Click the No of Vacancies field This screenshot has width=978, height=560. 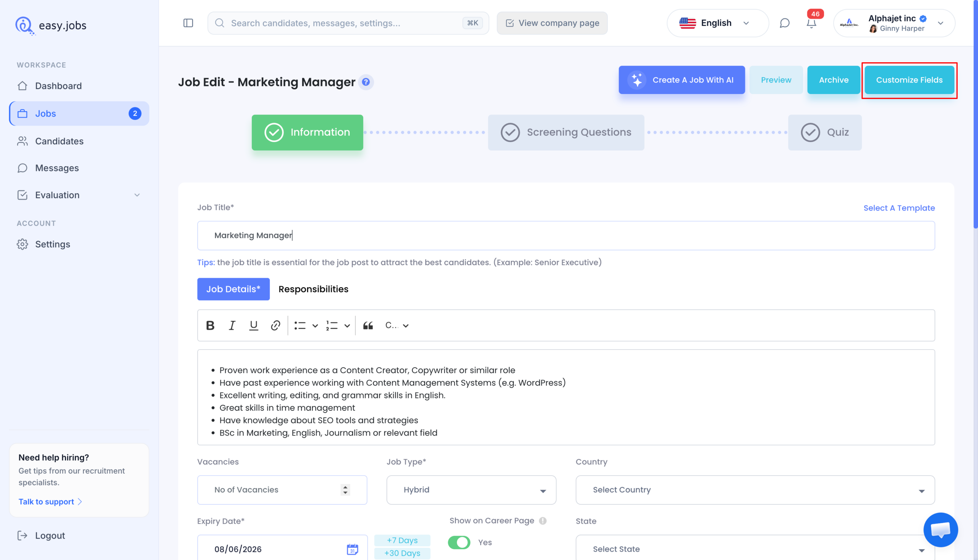282,490
